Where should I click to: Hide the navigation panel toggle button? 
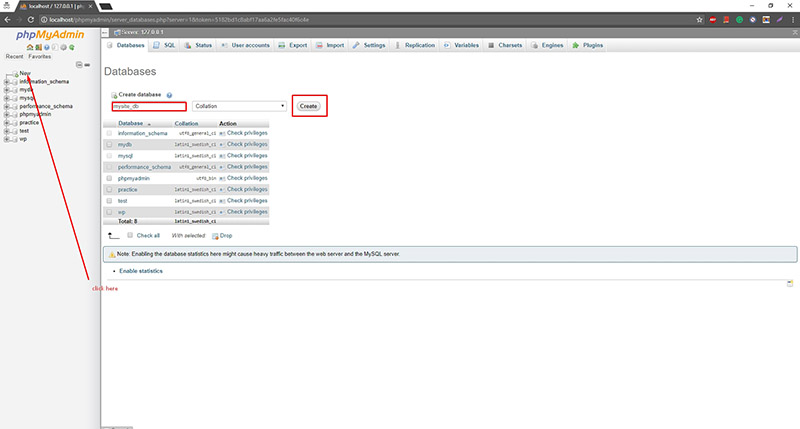click(x=105, y=32)
